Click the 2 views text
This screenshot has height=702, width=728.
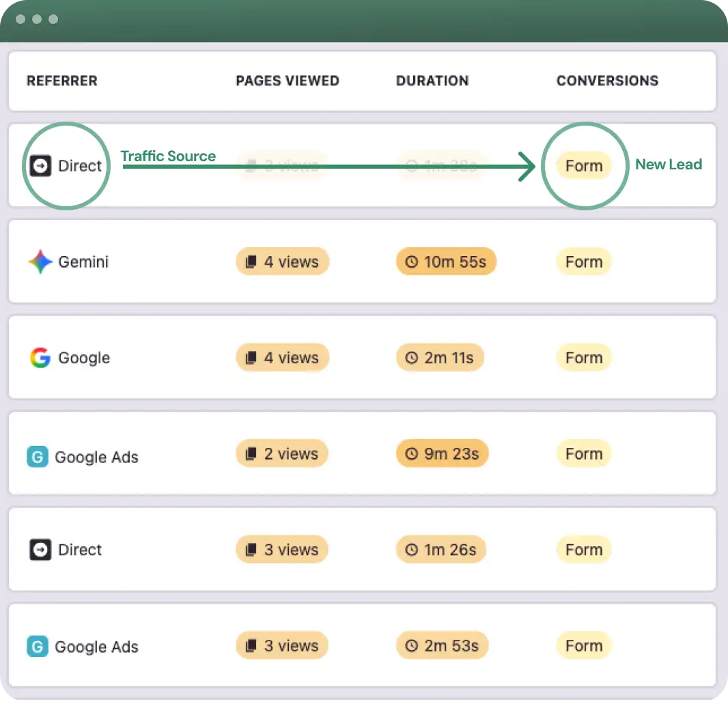291,453
